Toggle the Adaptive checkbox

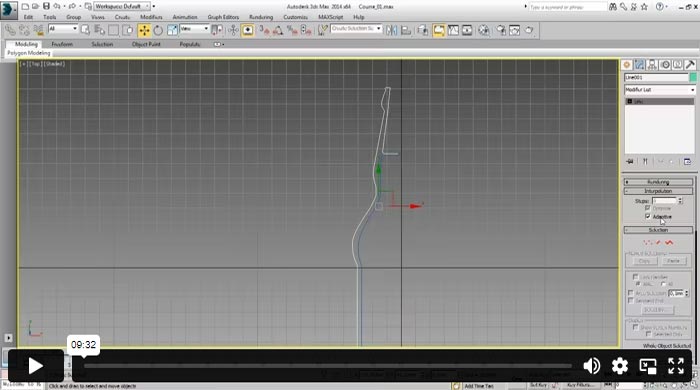(648, 216)
